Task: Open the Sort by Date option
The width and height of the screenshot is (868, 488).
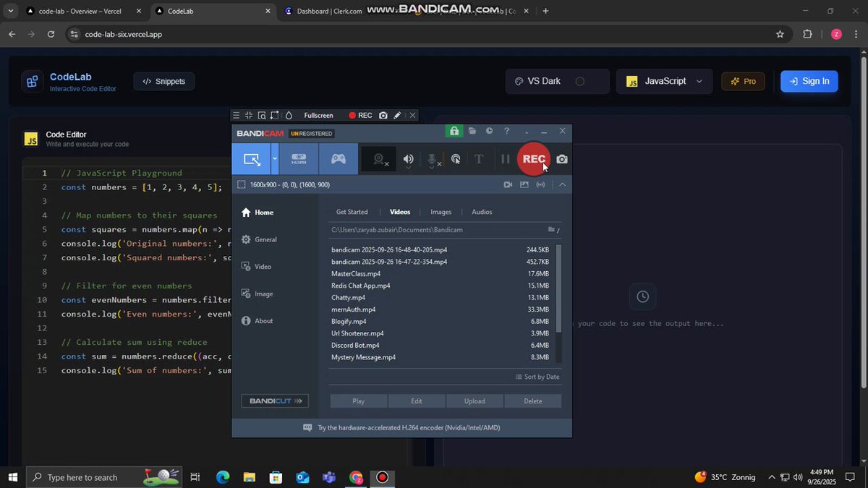Action: coord(537,377)
